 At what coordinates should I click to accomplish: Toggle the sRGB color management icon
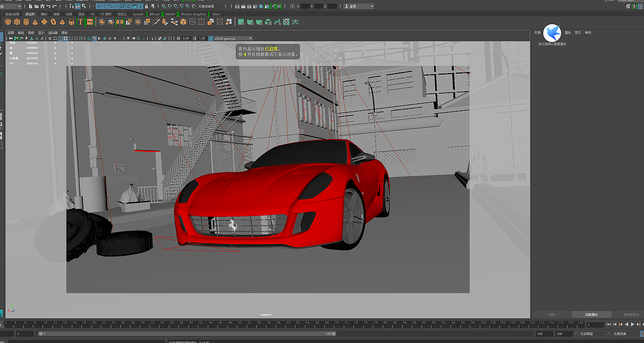[210, 38]
